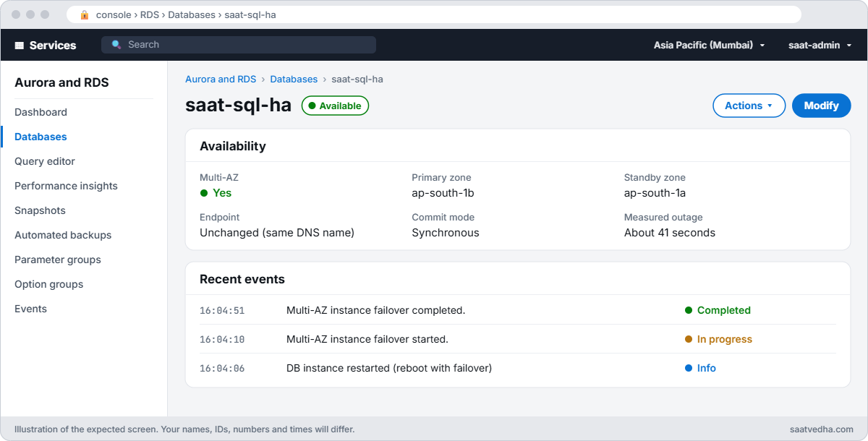Click the browser address bar
The height and width of the screenshot is (441, 868).
[434, 14]
